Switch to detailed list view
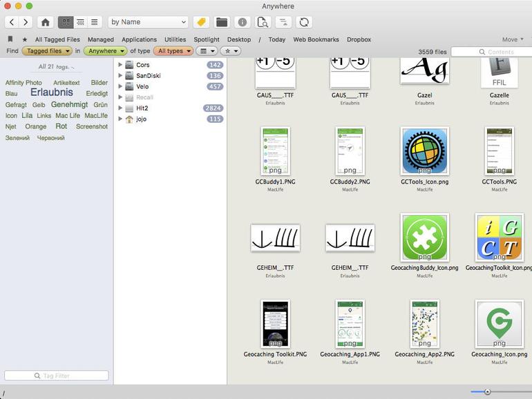This screenshot has height=399, width=532. (95, 22)
